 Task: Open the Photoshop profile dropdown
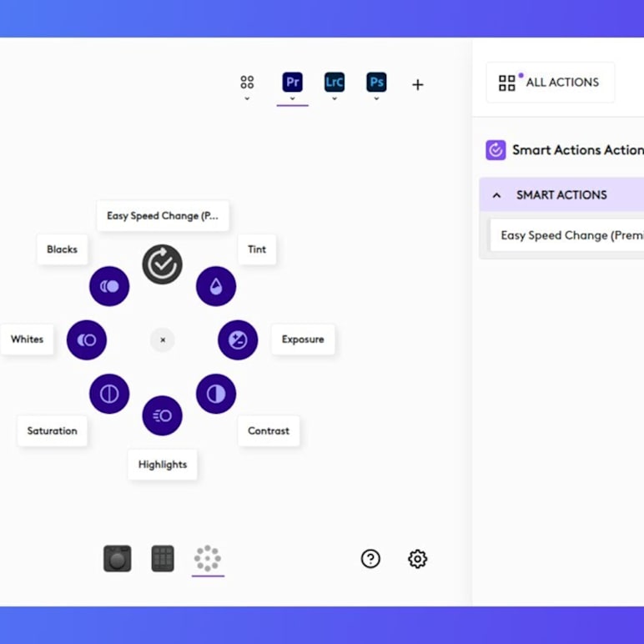pyautogui.click(x=376, y=98)
